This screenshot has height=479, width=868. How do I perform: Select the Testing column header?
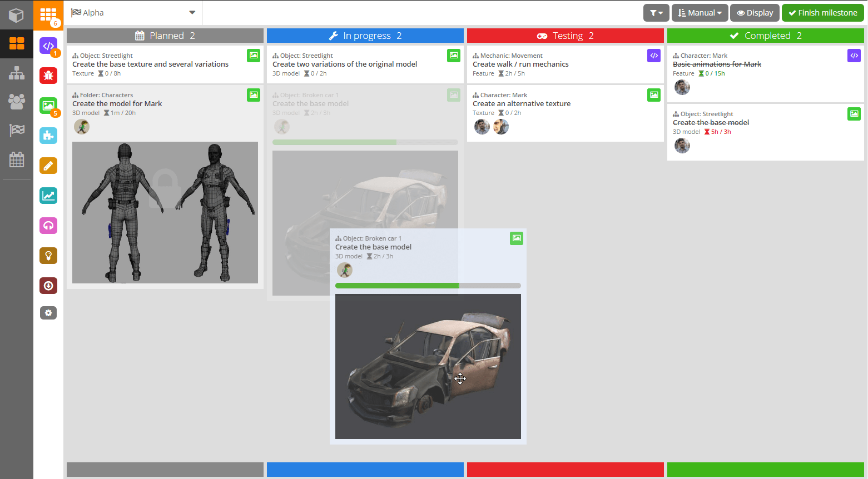[565, 36]
